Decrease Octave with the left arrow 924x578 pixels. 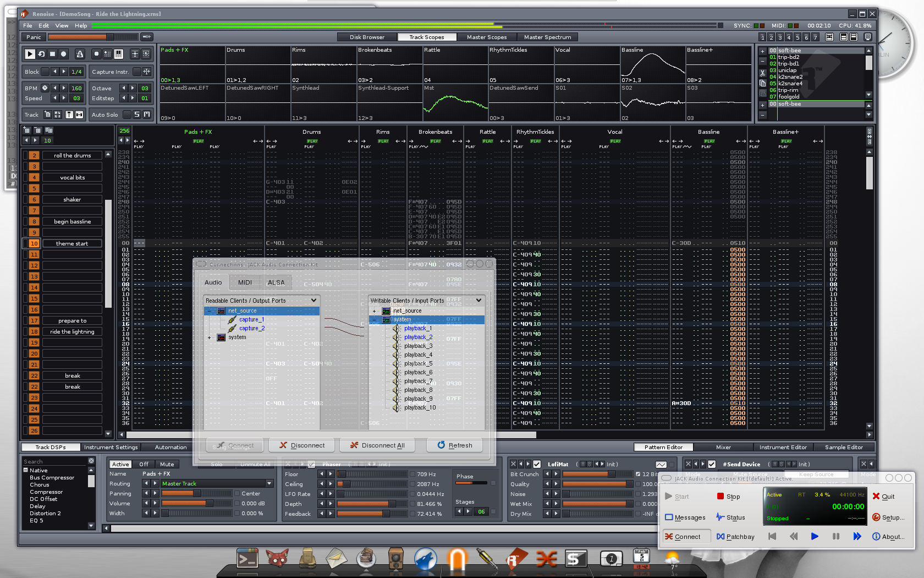pyautogui.click(x=124, y=88)
